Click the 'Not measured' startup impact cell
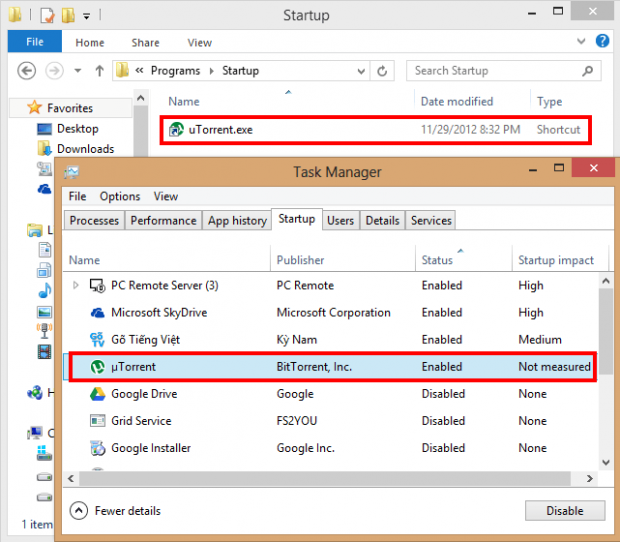This screenshot has width=620, height=542. point(554,367)
